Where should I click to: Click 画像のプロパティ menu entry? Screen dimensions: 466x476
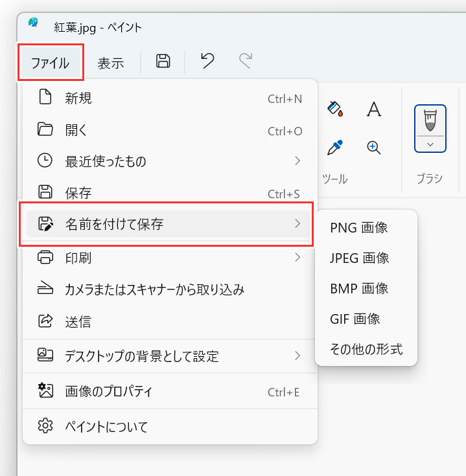(x=170, y=391)
